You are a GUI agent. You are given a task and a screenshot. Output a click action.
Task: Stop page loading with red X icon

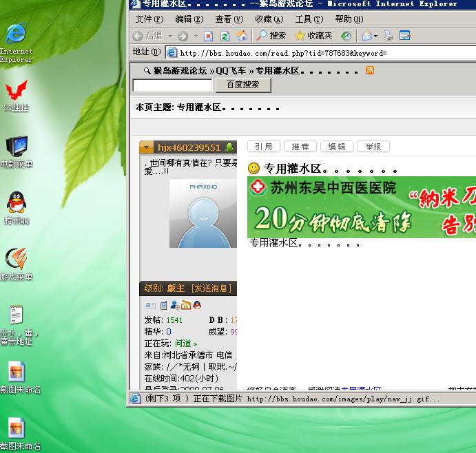[x=208, y=36]
